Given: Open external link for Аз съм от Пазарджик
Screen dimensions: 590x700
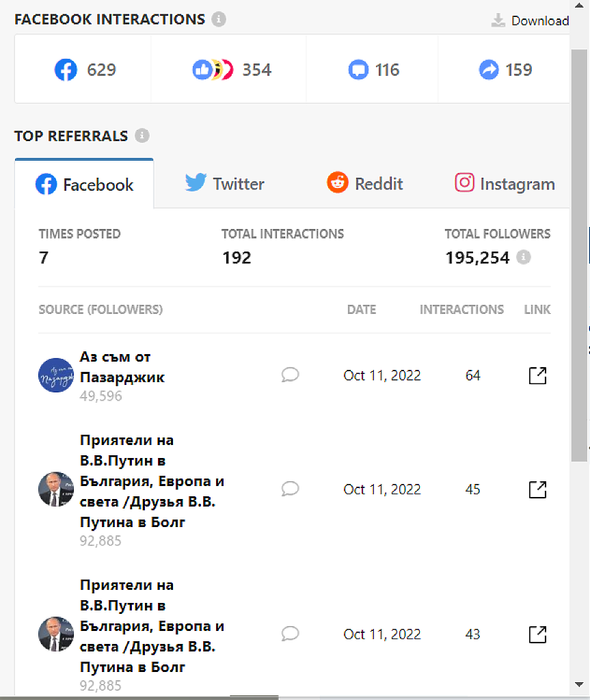Looking at the screenshot, I should pos(538,375).
